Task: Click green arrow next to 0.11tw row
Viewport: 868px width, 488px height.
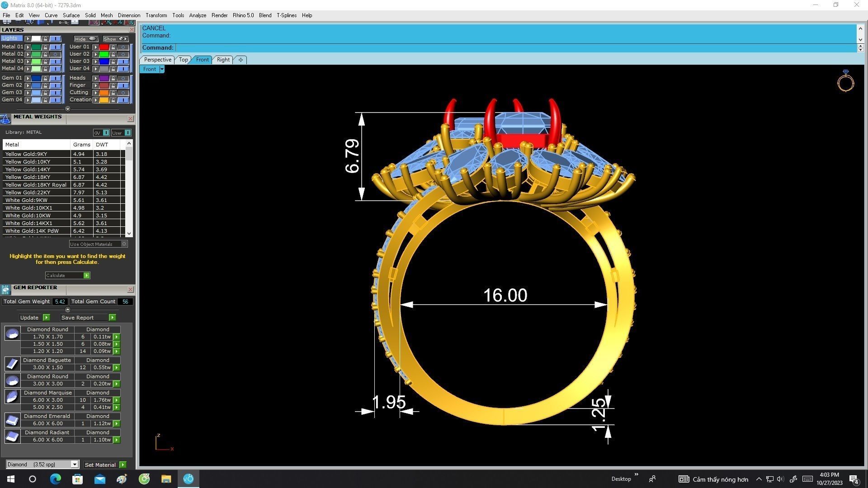Action: coord(117,337)
